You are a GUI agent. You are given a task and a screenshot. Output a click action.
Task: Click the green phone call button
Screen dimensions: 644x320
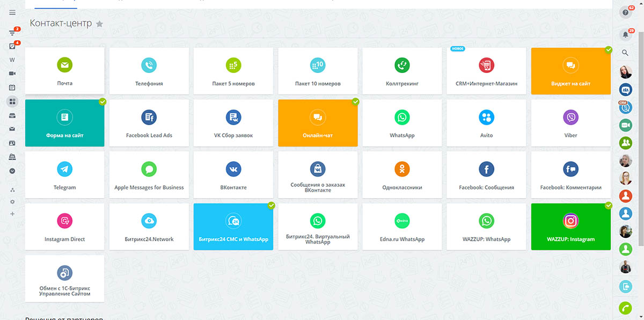[625, 308]
